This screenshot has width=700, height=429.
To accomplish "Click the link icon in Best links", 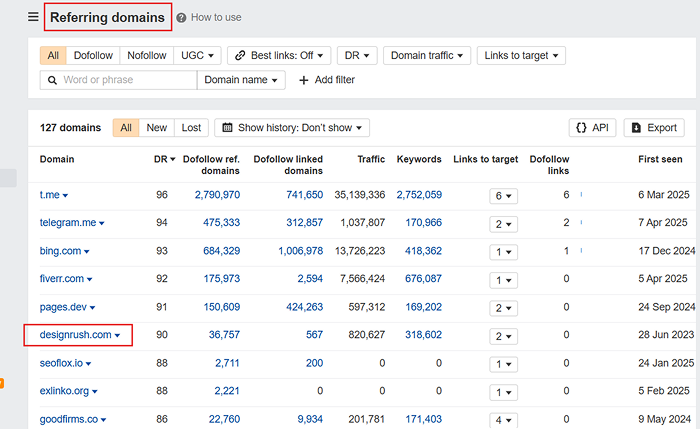I will [240, 55].
